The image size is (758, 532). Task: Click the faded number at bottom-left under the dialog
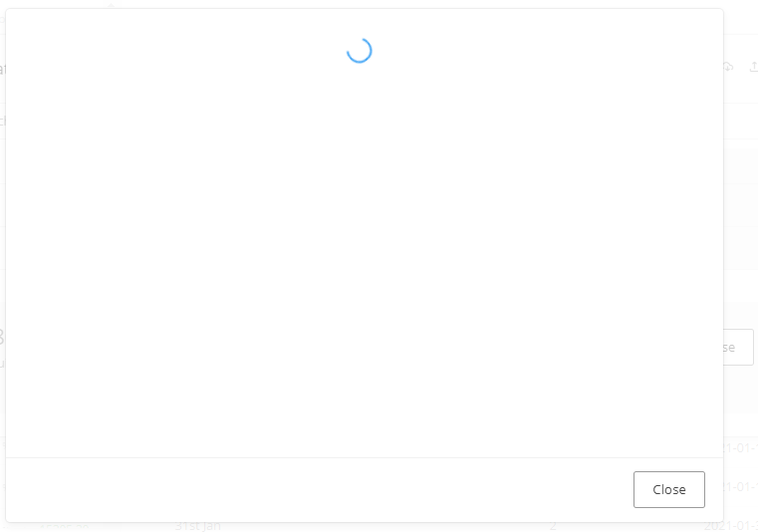point(64,527)
